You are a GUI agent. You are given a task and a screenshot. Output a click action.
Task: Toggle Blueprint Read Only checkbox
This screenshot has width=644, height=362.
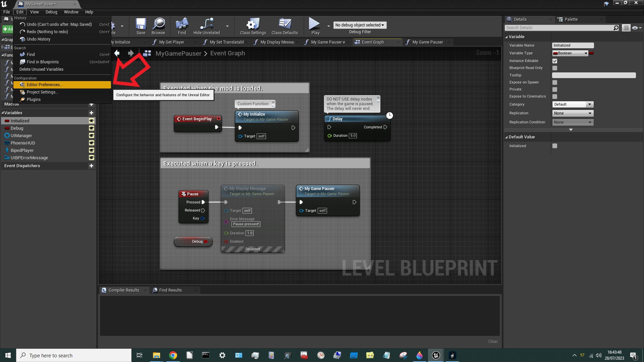coord(555,68)
